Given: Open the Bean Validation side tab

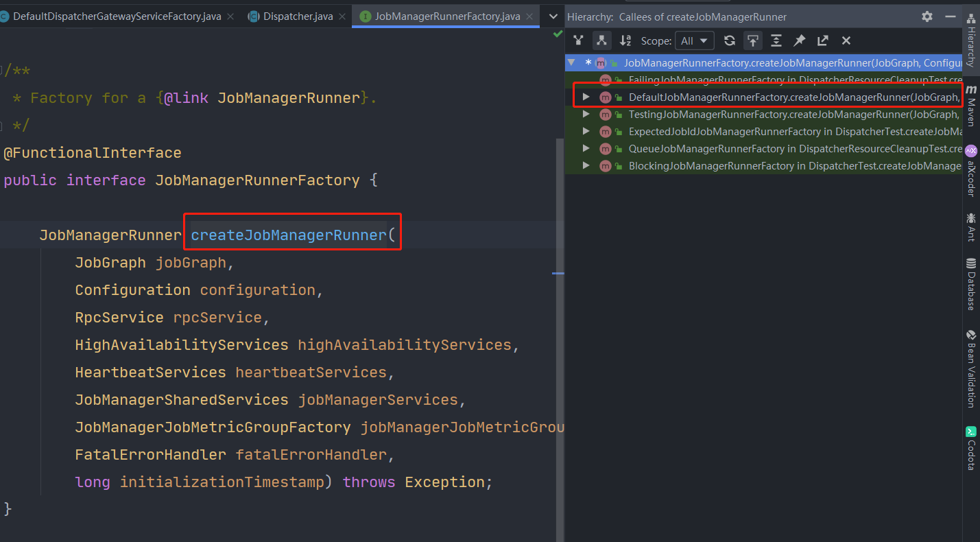Looking at the screenshot, I should click(x=971, y=369).
